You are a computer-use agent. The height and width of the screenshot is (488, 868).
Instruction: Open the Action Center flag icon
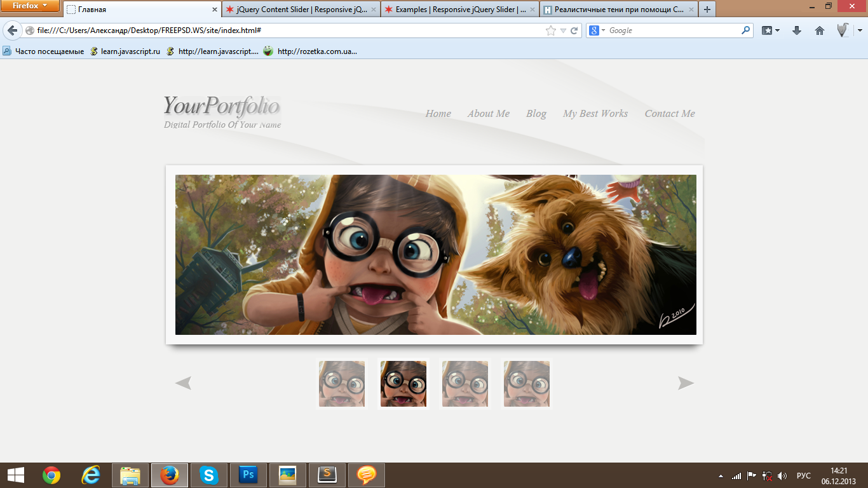click(752, 475)
